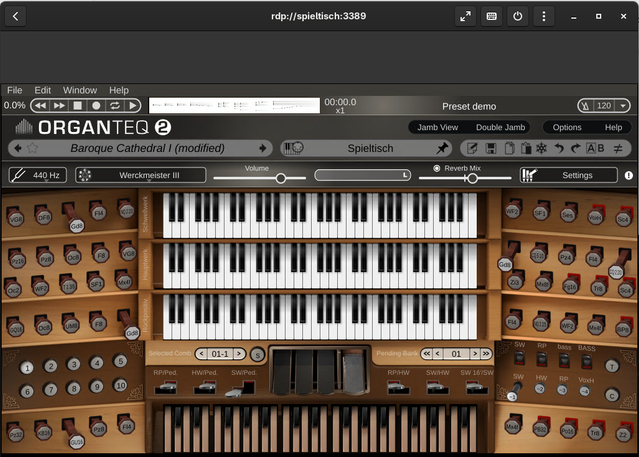
Task: Toggle the RP/Ped. coupler switch
Action: click(165, 387)
